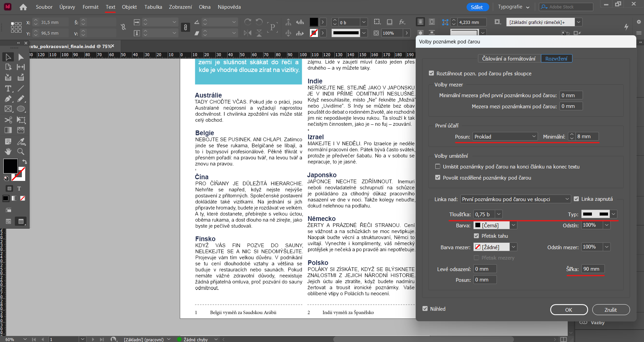644x342 pixels.
Task: Disable the Linka zapnutá checkbox
Action: (x=576, y=199)
